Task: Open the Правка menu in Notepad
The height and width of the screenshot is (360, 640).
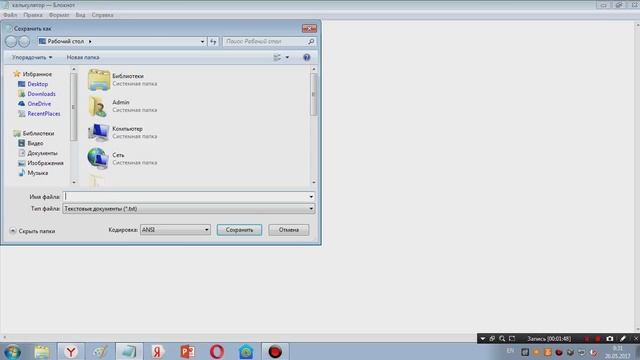Action: pyautogui.click(x=33, y=15)
